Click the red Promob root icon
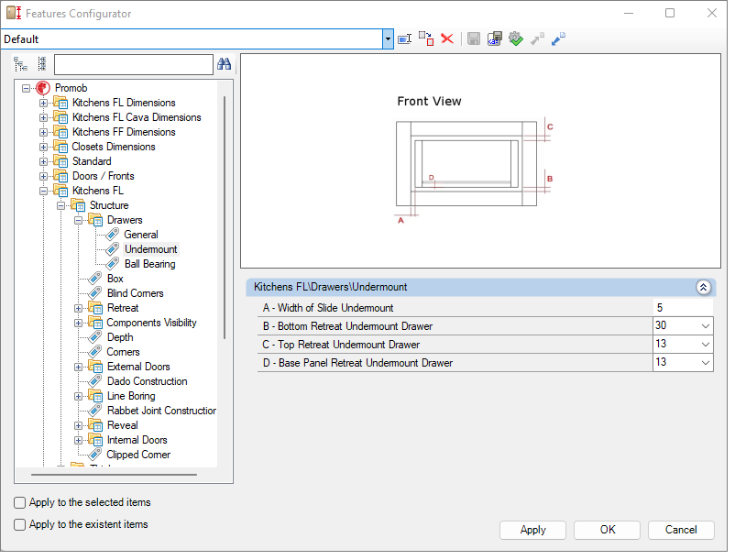735x560 pixels. [44, 89]
